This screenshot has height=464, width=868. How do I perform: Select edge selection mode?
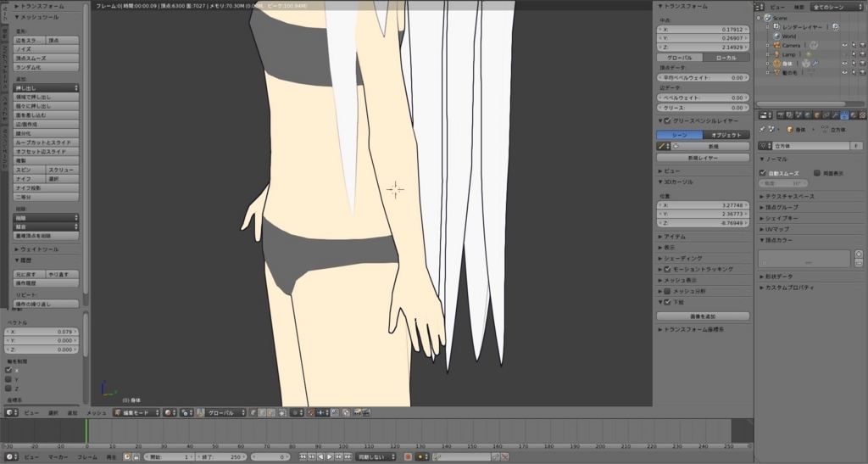pyautogui.click(x=262, y=412)
